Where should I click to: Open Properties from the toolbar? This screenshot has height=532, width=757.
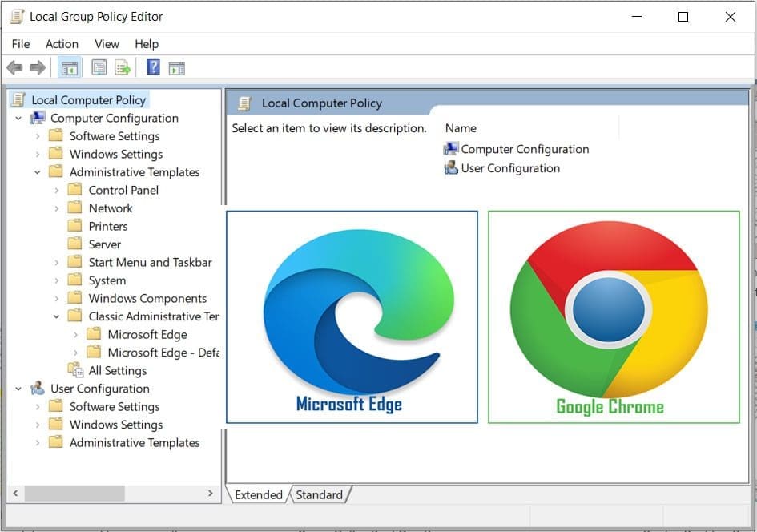(98, 67)
